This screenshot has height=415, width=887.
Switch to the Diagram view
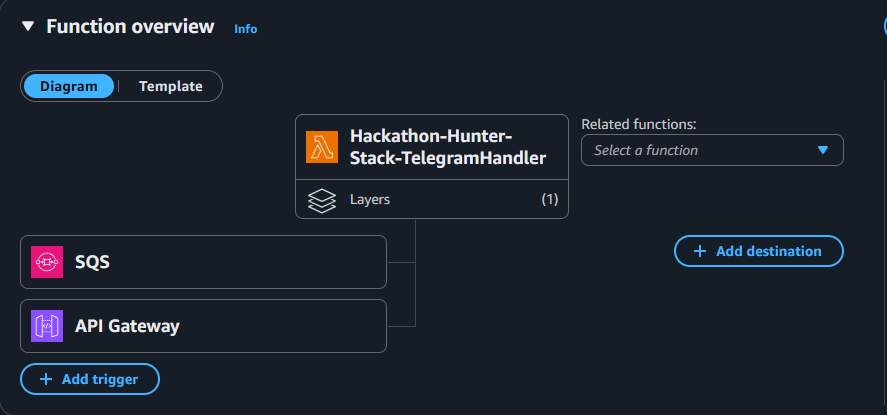[x=69, y=86]
